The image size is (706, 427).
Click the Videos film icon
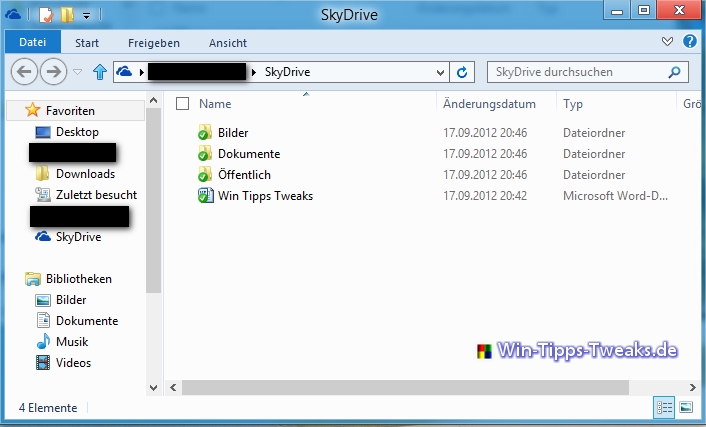[43, 363]
